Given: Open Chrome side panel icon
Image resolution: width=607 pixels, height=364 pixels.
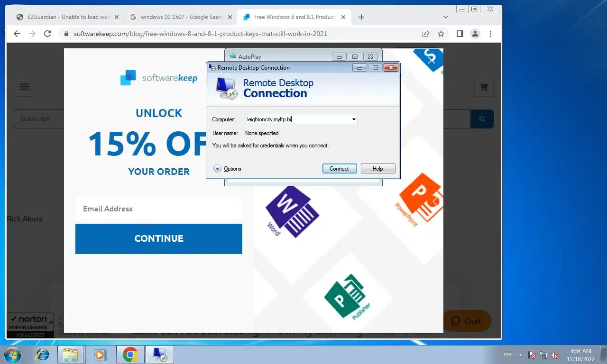Looking at the screenshot, I should pos(460,34).
